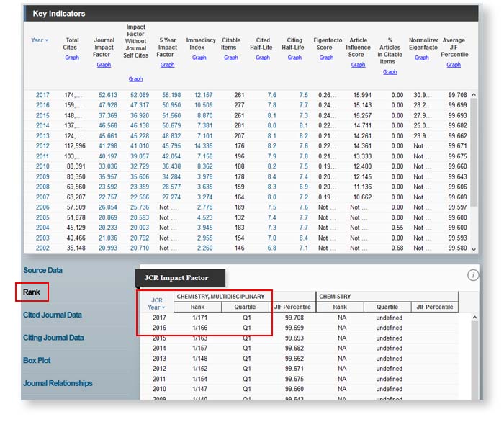Click Key Indicators table scrollbar thumb

(x=474, y=152)
